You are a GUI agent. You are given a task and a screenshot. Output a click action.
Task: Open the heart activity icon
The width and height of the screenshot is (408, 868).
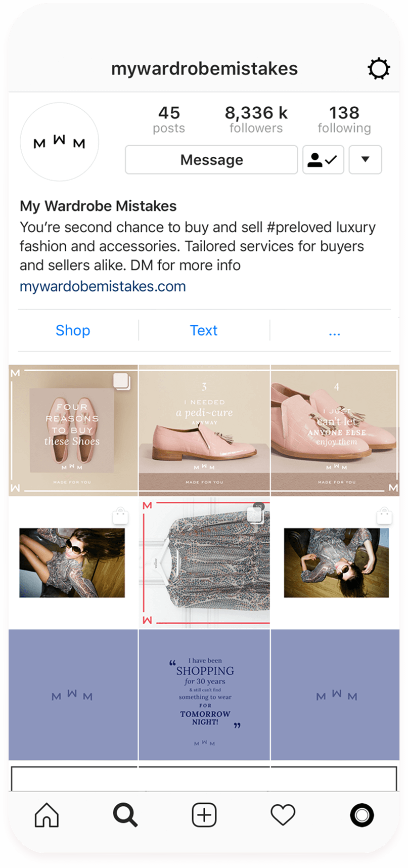(x=283, y=815)
